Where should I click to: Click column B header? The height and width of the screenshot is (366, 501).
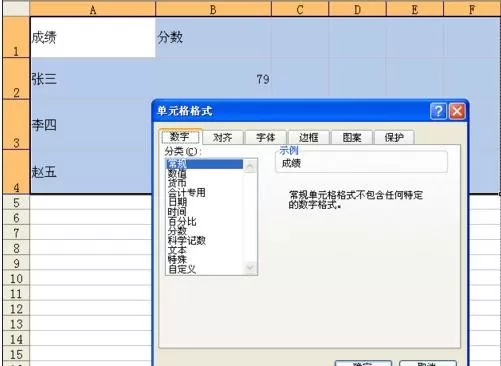pos(213,9)
